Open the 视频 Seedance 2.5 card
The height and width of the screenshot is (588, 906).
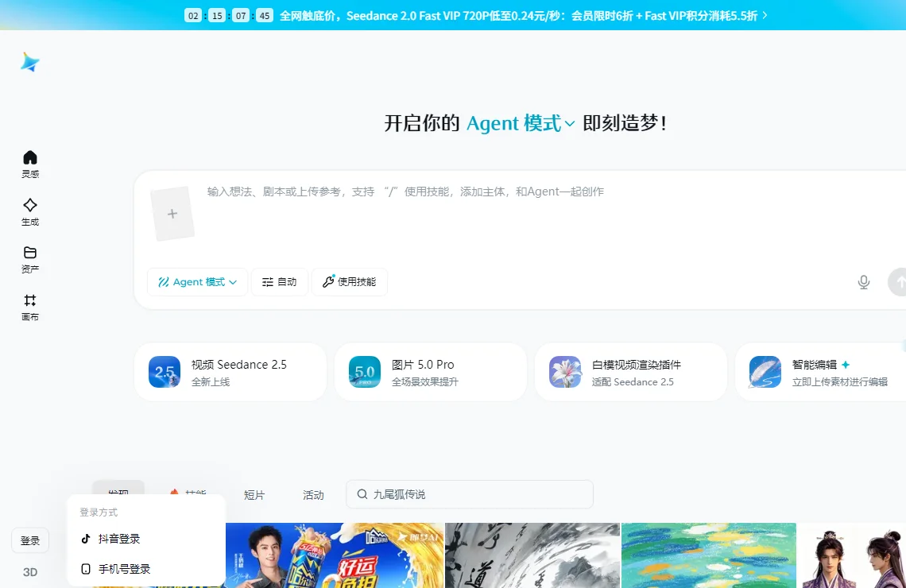[230, 372]
